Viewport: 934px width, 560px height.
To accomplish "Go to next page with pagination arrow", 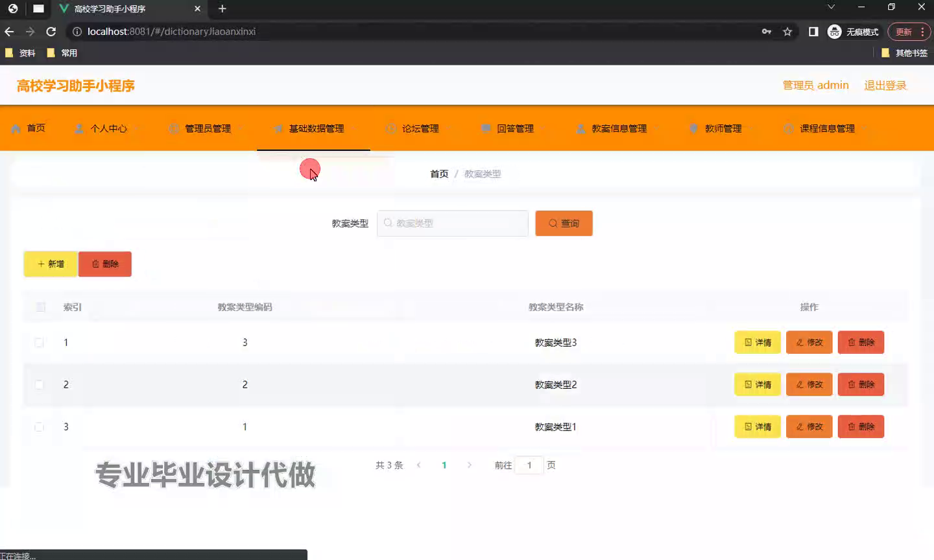I will tap(469, 465).
